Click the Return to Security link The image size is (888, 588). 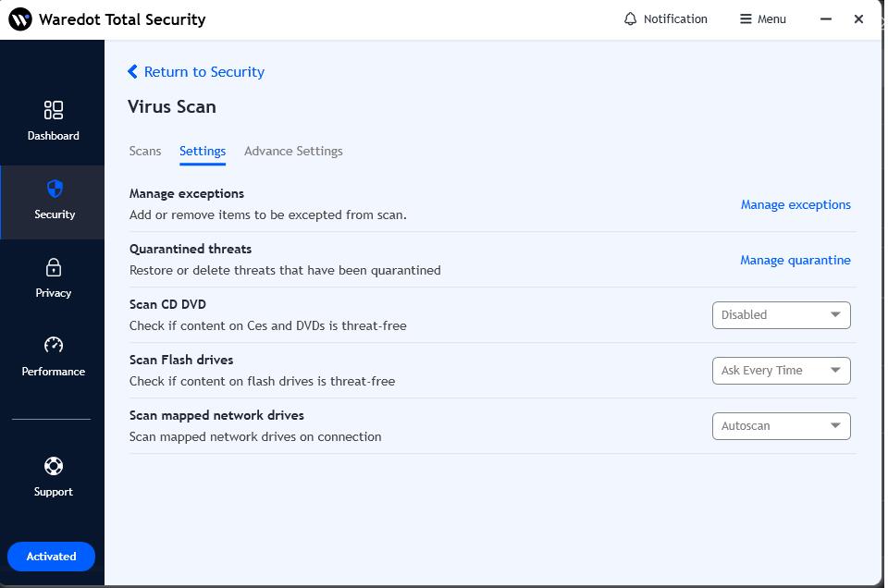(x=204, y=71)
